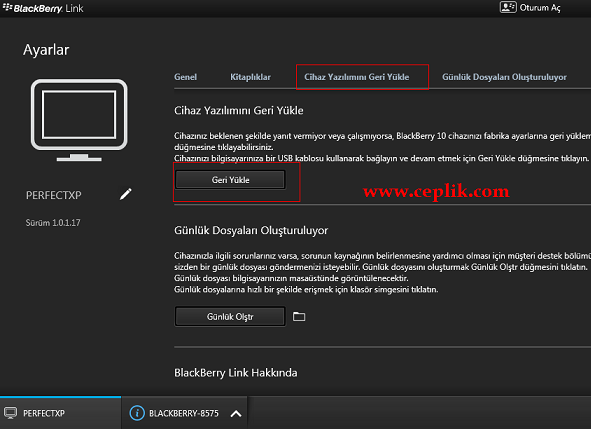Screen dimensions: 591x429
Task: Open the log files folder icon
Action: coord(299,316)
